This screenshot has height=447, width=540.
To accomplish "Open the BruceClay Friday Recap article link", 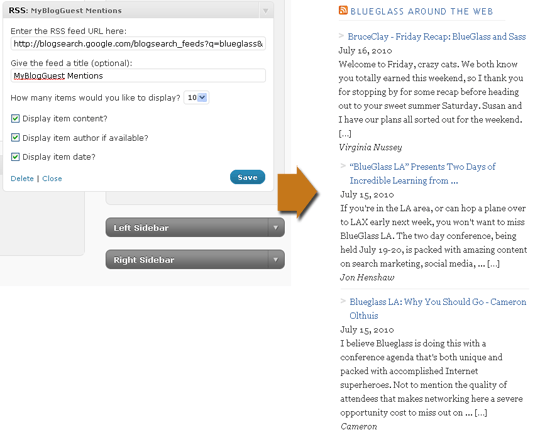I will click(437, 37).
